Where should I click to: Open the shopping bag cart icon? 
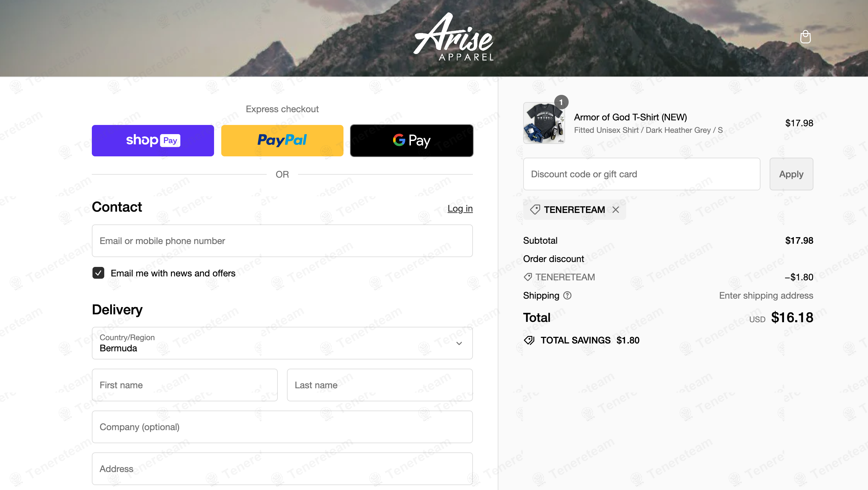(805, 37)
